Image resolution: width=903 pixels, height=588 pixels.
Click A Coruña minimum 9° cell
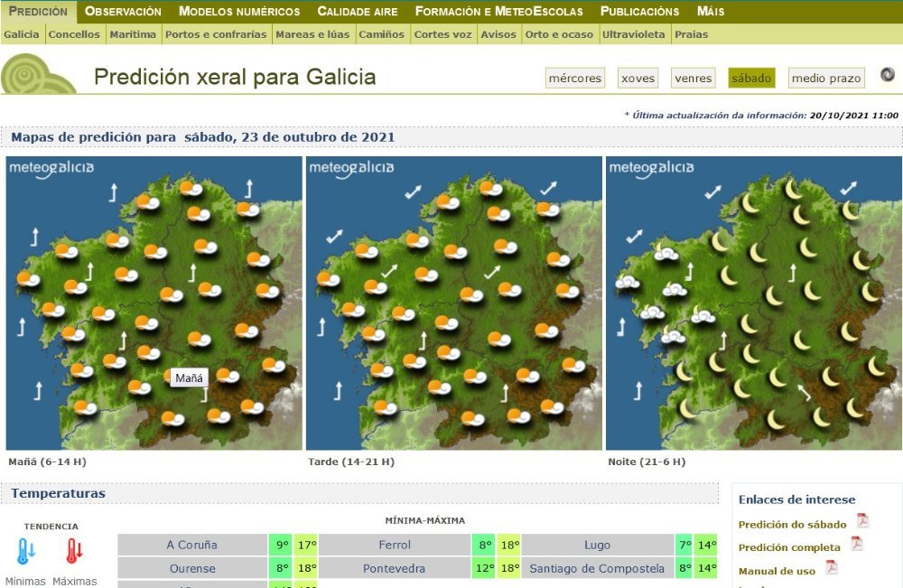coord(281,545)
